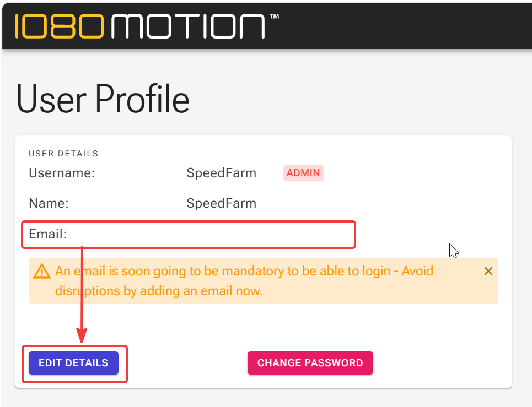The height and width of the screenshot is (407, 532).
Task: Click the USER DETAILS section label
Action: click(63, 154)
